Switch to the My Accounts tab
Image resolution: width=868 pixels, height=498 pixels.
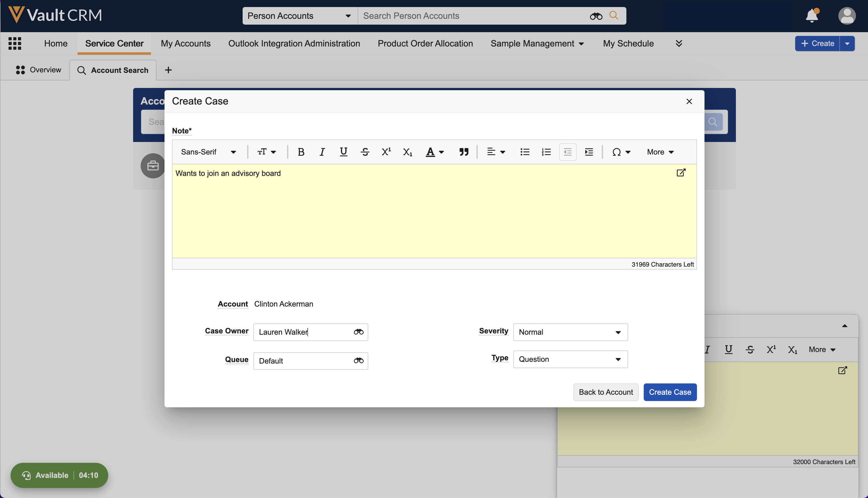(186, 43)
